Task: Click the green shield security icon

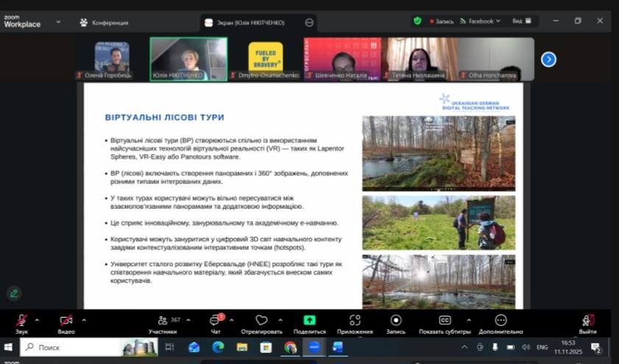Action: coord(417,21)
